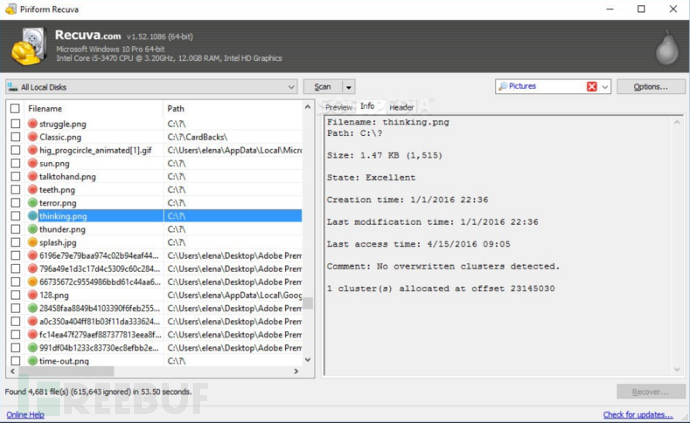Check the box for Classic.png
This screenshot has width=690, height=423.
[x=15, y=137]
